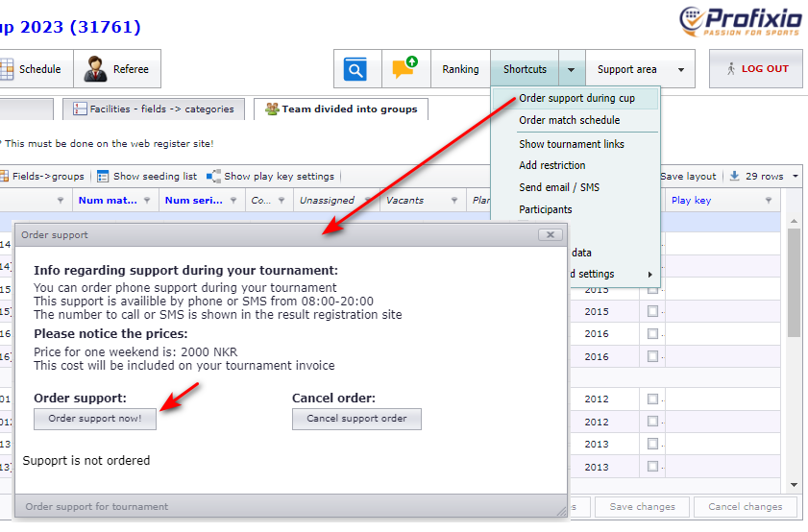808x532 pixels.
Task: Click Order support now! button
Action: click(x=95, y=419)
